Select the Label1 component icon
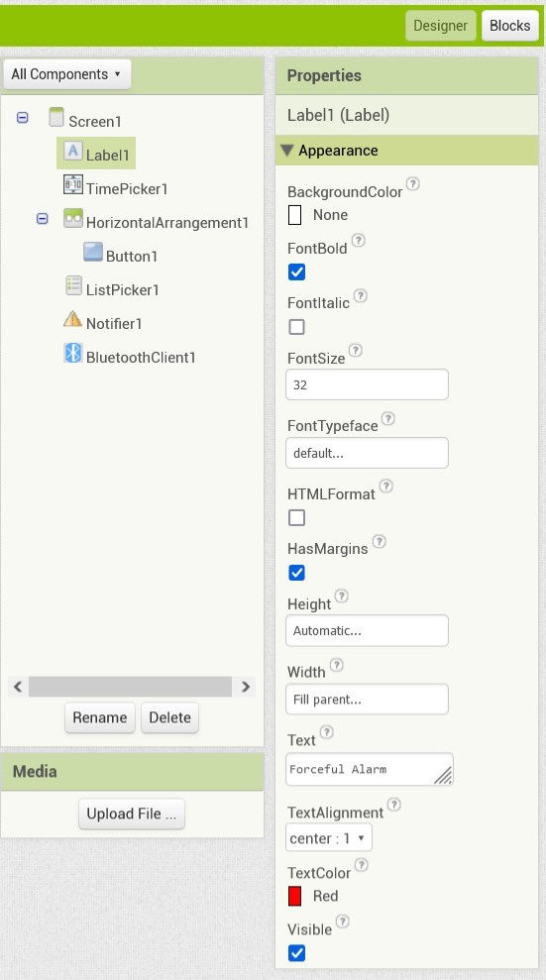 pos(73,151)
